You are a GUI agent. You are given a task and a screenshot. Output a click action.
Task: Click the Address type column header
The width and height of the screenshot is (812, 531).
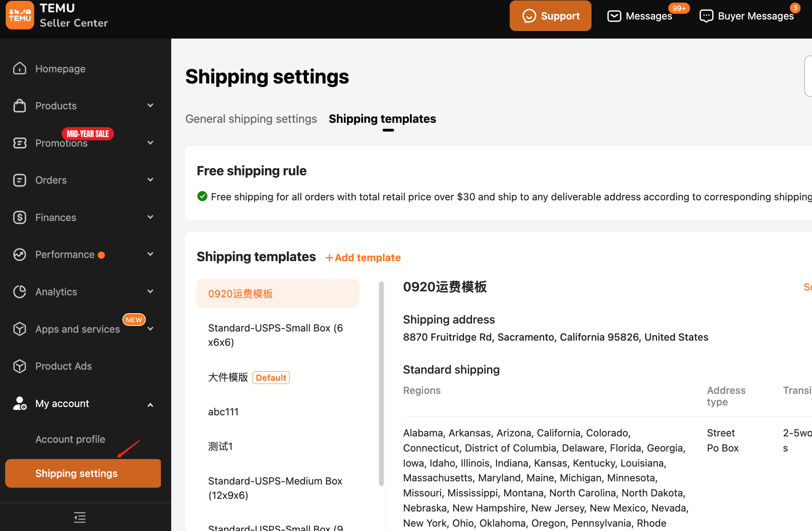pos(726,396)
